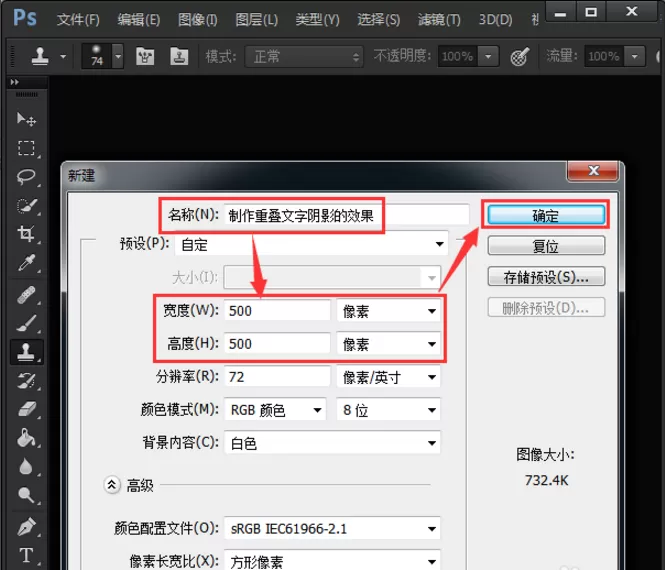Open the 滤镜(T) menu
The height and width of the screenshot is (570, 665).
coord(439,20)
